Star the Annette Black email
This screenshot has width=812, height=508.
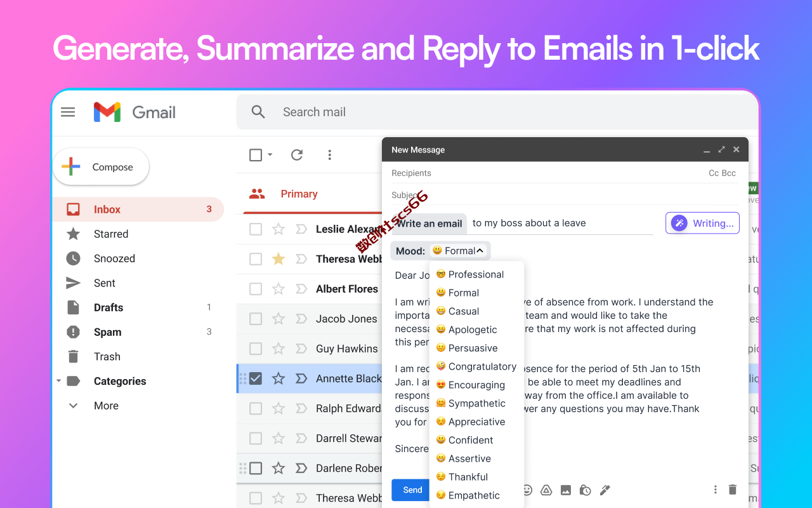(x=278, y=378)
